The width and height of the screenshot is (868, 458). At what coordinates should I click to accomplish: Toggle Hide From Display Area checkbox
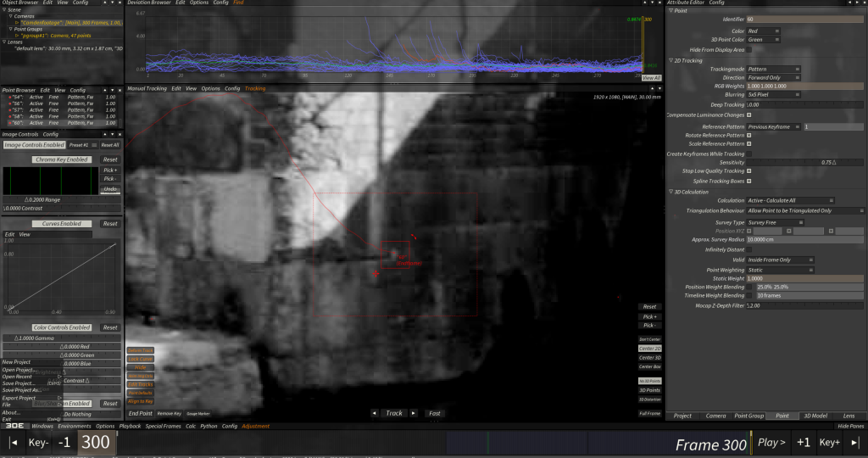point(749,50)
